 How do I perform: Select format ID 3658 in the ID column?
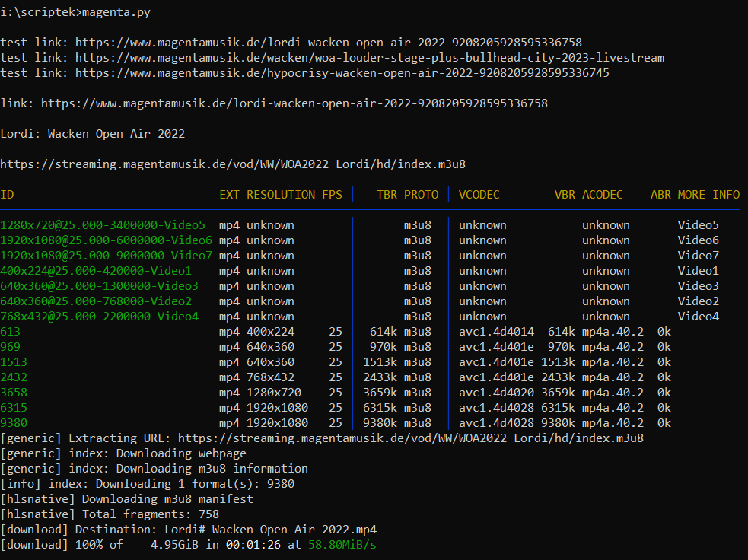14,393
